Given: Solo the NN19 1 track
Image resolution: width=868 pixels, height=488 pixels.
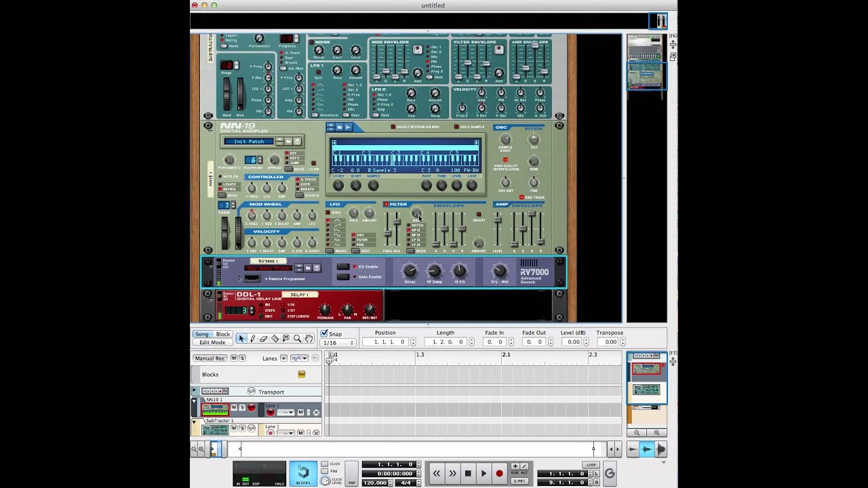Looking at the screenshot, I should coord(241,407).
